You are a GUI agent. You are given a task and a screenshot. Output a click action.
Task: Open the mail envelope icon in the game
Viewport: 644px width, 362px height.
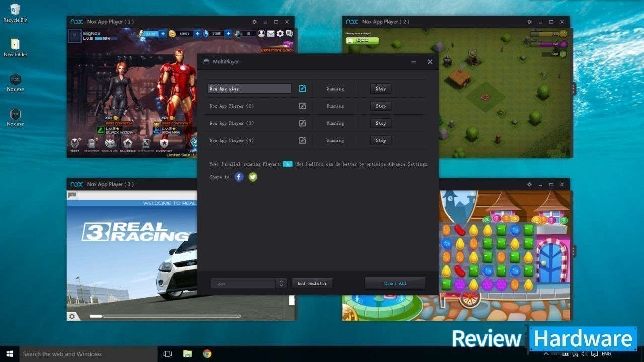pyautogui.click(x=271, y=34)
